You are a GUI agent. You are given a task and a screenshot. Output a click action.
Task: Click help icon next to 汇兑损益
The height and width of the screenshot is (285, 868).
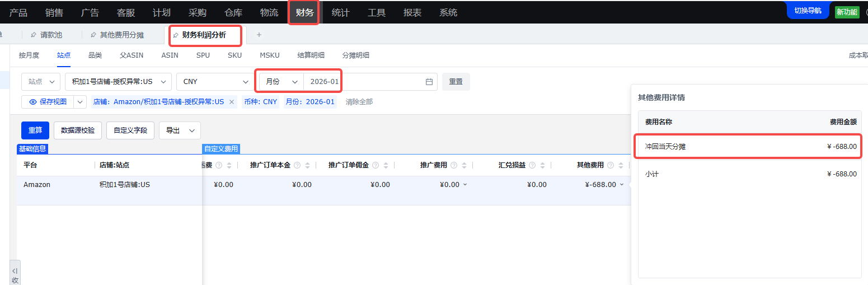click(532, 165)
